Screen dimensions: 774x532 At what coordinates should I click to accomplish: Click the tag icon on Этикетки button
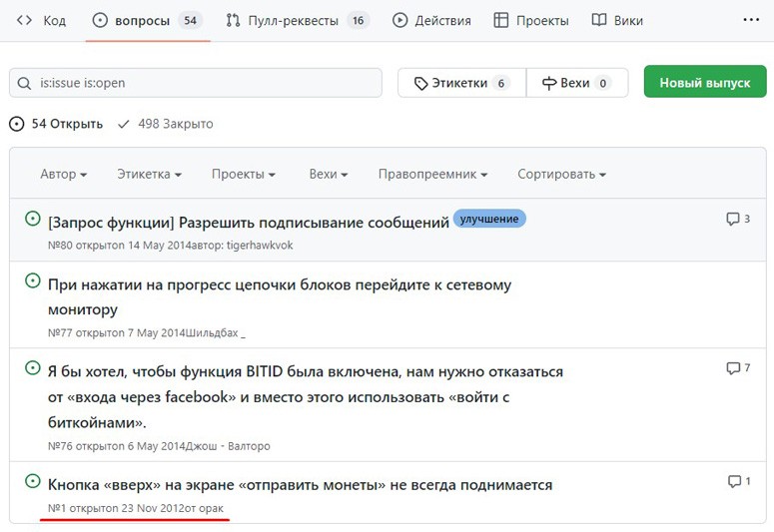pyautogui.click(x=421, y=84)
